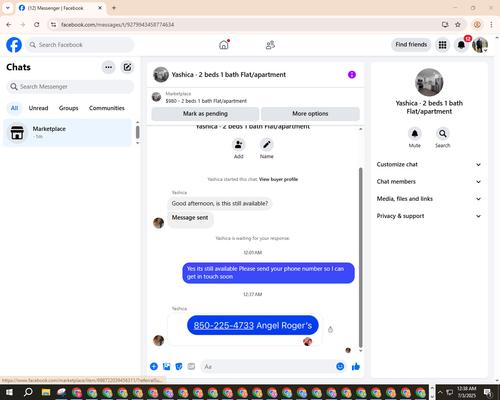Click Find friends button
The height and width of the screenshot is (400, 500).
coord(411,45)
